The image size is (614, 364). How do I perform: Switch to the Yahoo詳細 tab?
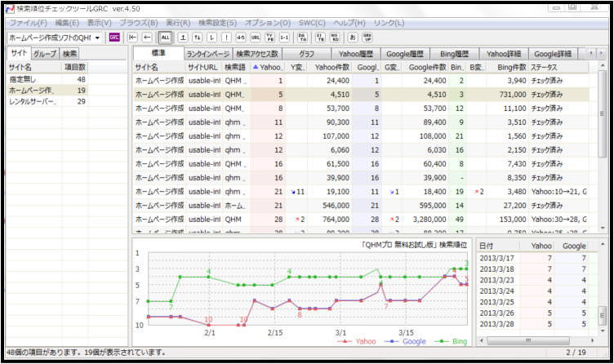pos(504,54)
